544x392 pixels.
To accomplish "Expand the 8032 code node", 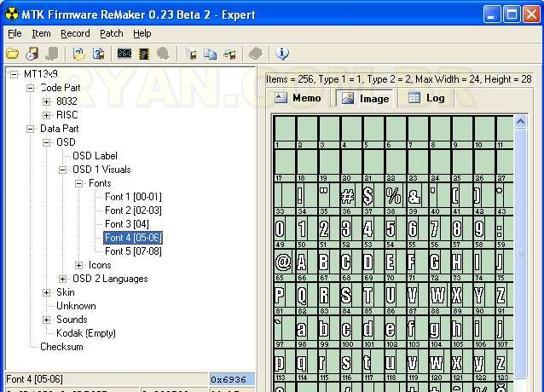I will (48, 101).
